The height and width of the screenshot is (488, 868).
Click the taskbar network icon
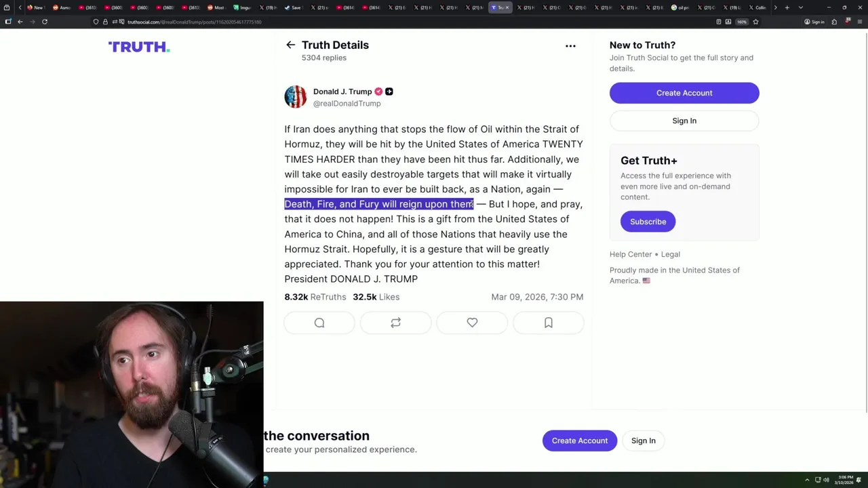pyautogui.click(x=818, y=480)
